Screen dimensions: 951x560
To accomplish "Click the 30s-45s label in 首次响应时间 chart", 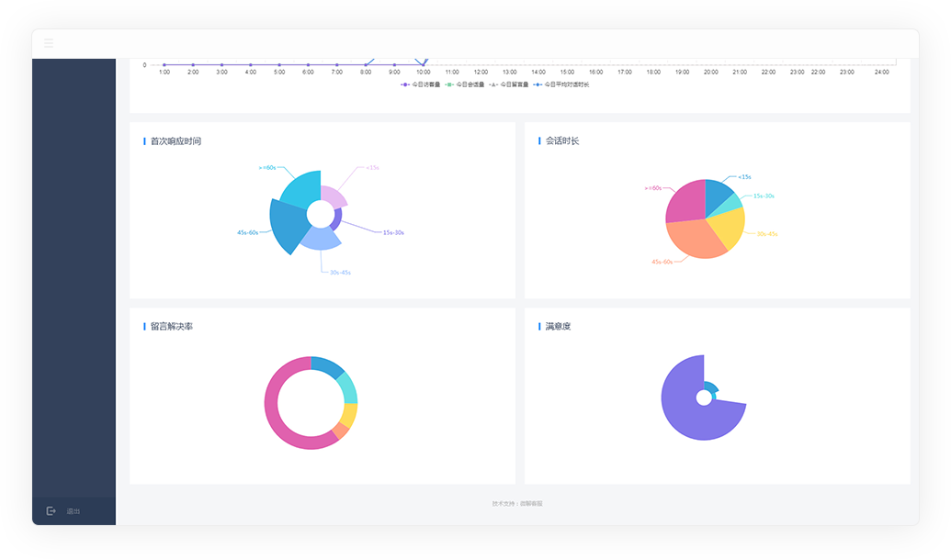I will click(x=340, y=273).
